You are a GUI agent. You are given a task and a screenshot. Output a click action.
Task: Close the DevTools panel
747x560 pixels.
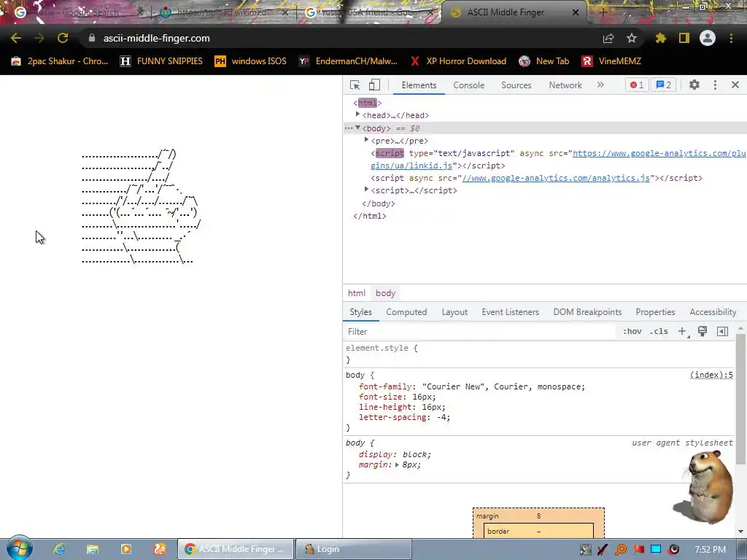735,85
